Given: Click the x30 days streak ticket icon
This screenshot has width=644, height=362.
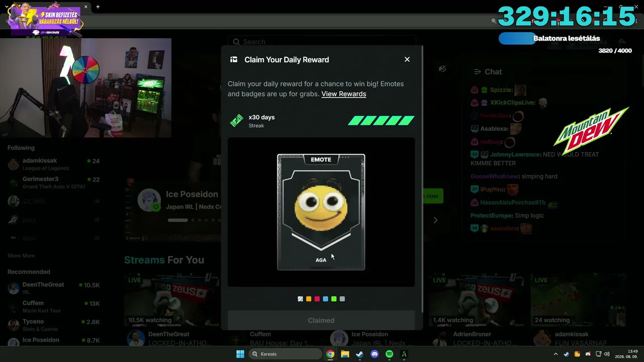Looking at the screenshot, I should 236,121.
